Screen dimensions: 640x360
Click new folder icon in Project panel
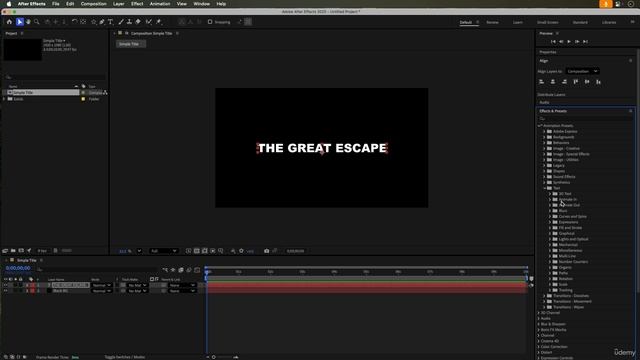[13, 251]
